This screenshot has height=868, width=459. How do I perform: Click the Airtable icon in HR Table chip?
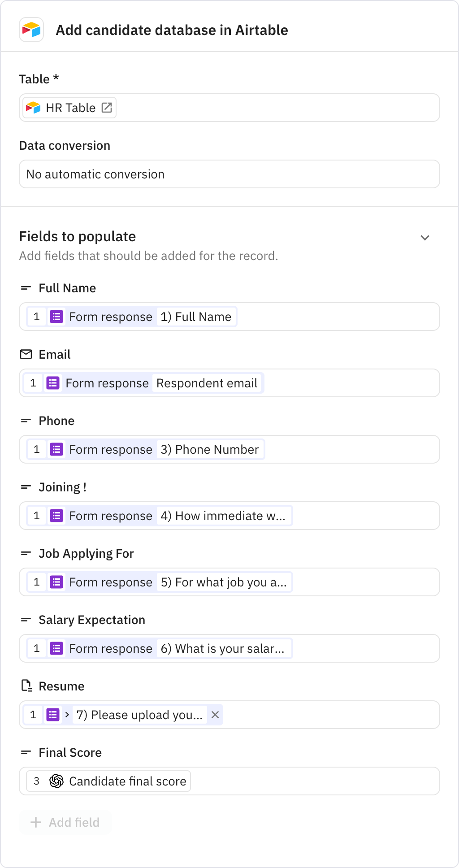(x=33, y=108)
